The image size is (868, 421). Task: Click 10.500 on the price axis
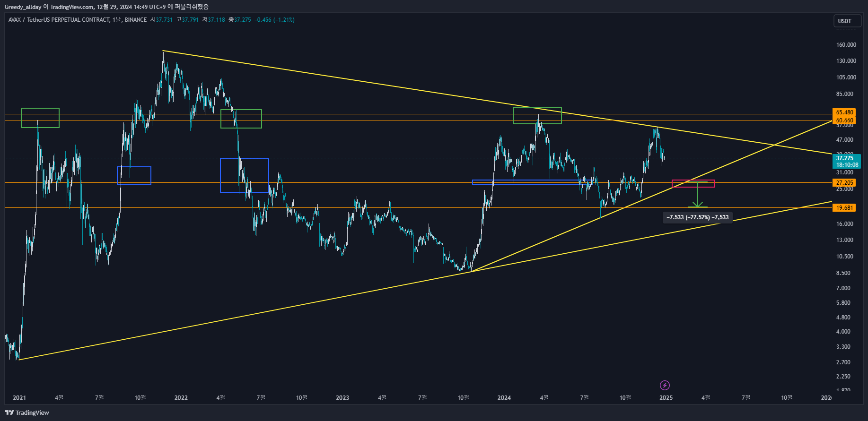845,257
